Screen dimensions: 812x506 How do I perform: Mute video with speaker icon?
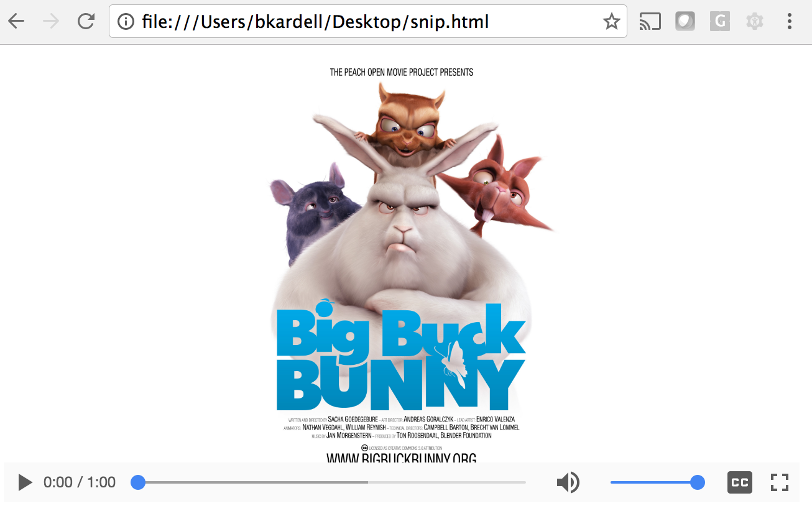click(x=568, y=482)
